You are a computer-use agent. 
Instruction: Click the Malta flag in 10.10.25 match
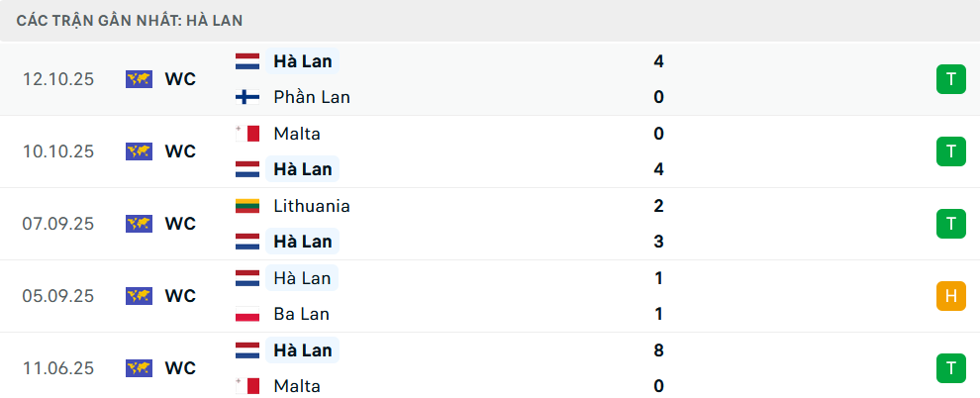click(246, 134)
